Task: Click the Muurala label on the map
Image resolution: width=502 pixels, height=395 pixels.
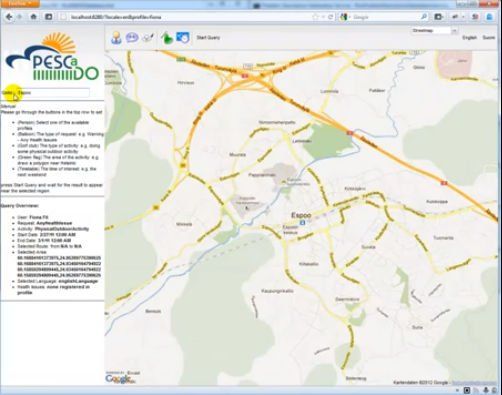Action: point(237,155)
